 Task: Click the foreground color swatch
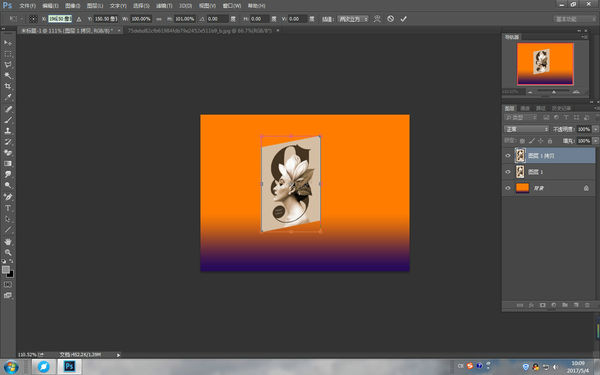(x=6, y=270)
